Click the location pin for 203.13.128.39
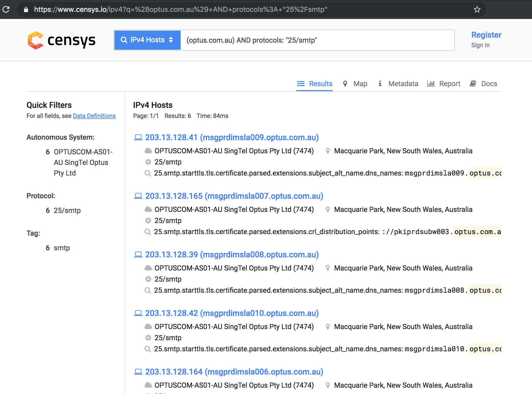 pyautogui.click(x=328, y=268)
